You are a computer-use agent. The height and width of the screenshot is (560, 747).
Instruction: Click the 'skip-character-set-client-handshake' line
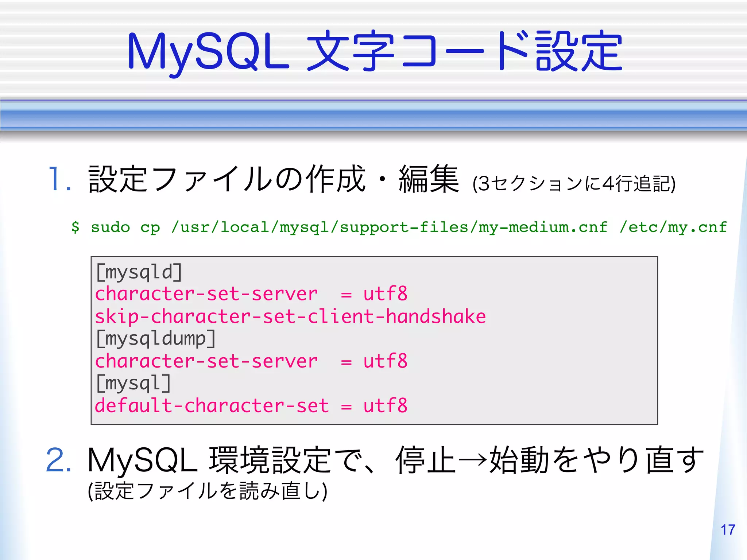tap(290, 316)
